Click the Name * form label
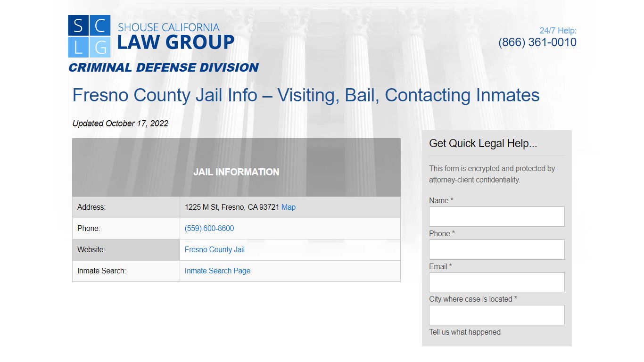Viewport: 644px width, 362px height. [x=441, y=200]
